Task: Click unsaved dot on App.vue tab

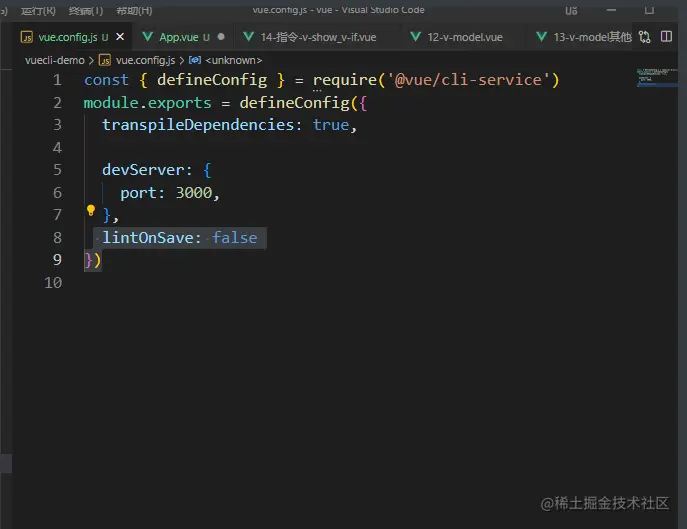Action: click(221, 37)
